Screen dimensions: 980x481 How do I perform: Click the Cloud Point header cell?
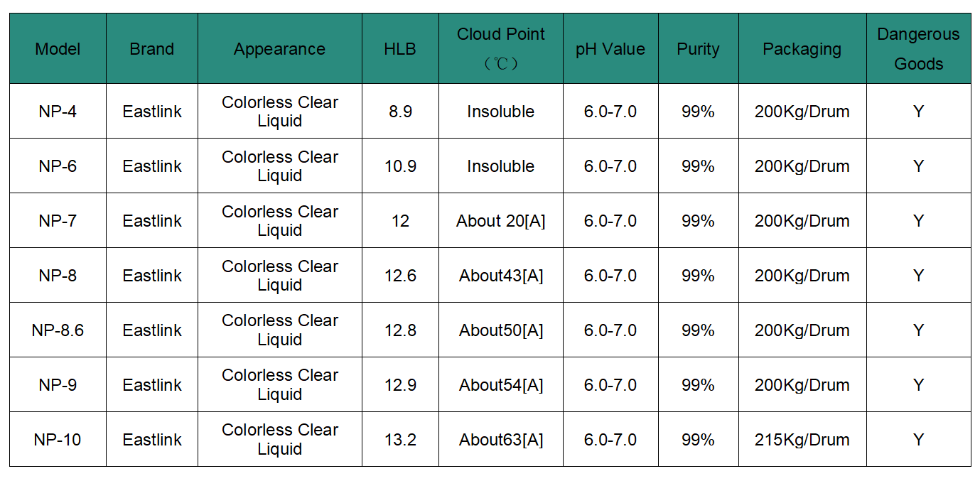[x=501, y=49]
